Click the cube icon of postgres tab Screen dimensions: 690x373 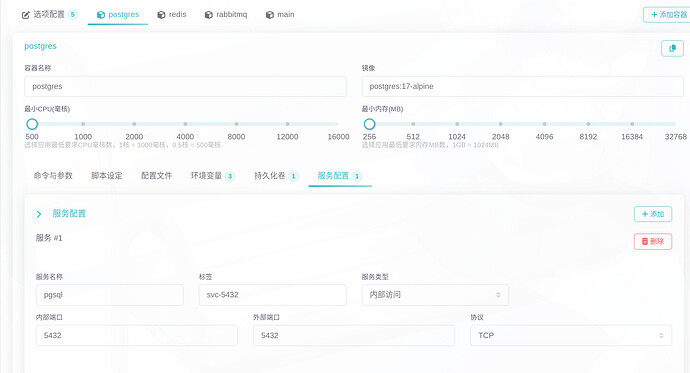101,15
